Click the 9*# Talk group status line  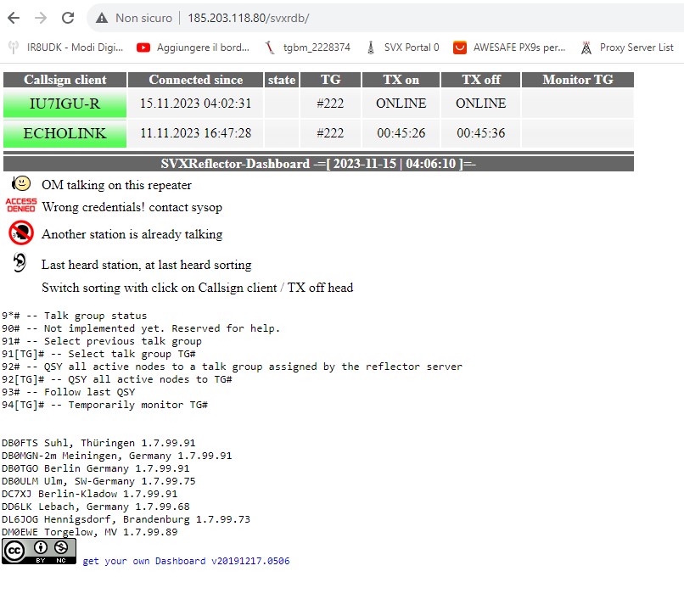[74, 316]
